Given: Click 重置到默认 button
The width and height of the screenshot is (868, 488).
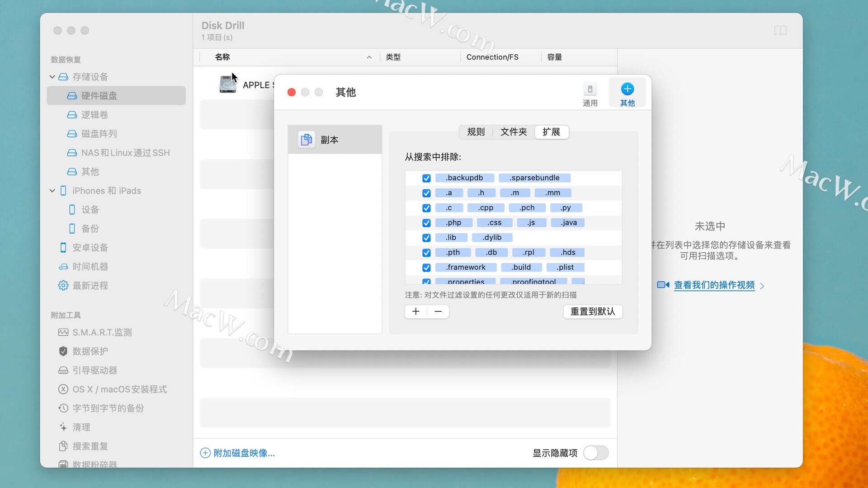Looking at the screenshot, I should click(x=593, y=311).
